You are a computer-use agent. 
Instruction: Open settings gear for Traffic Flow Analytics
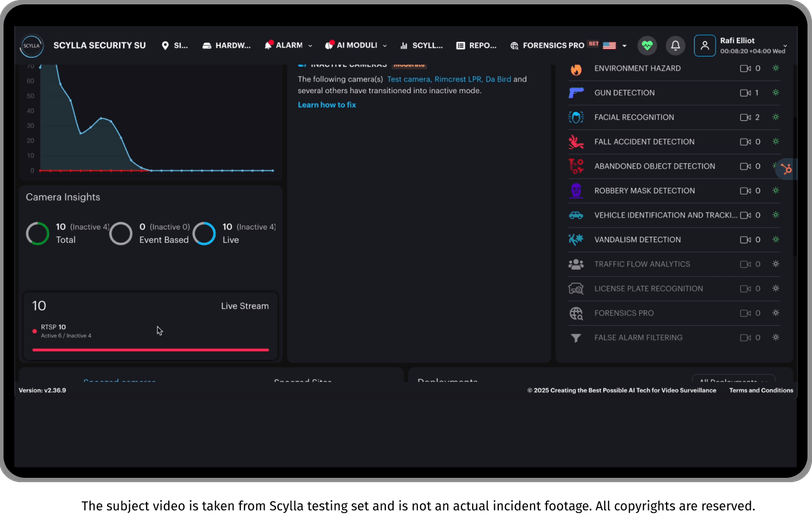[x=775, y=264]
